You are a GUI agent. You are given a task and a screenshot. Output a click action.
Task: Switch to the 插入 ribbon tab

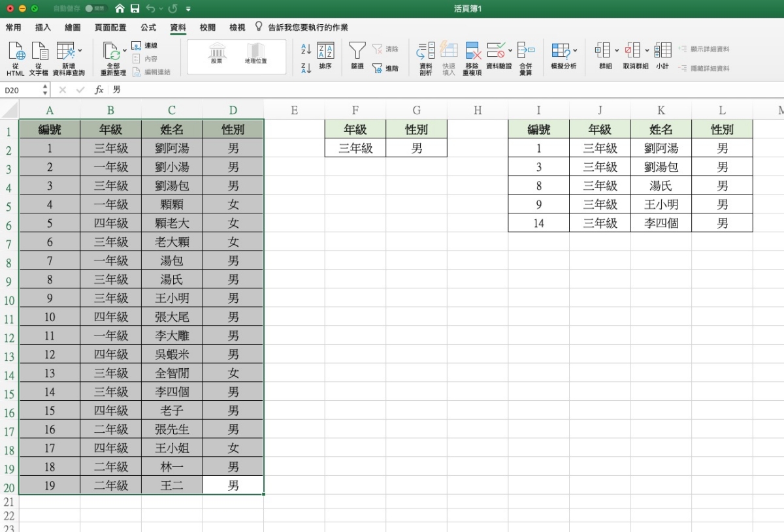click(43, 27)
